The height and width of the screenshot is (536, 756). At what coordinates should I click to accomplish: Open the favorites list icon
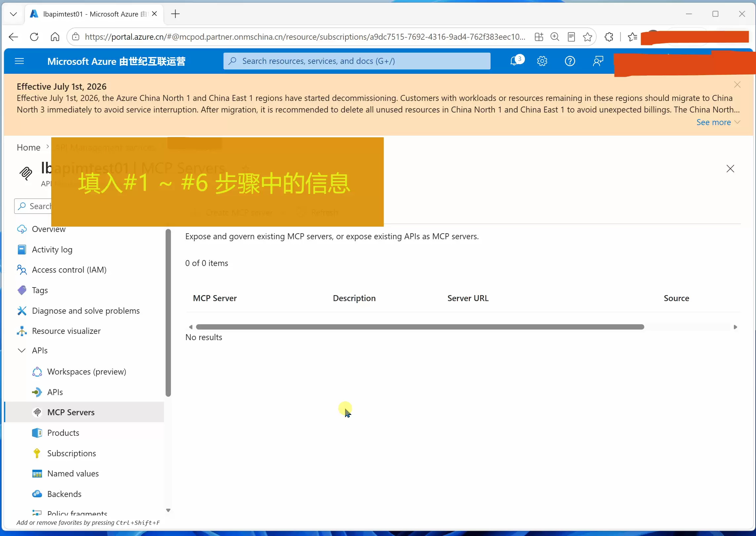(x=633, y=37)
